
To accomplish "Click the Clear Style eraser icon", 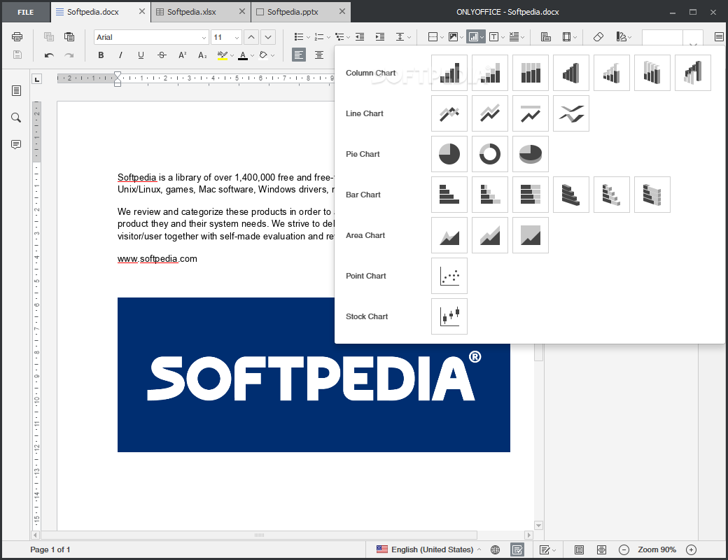I will [598, 36].
